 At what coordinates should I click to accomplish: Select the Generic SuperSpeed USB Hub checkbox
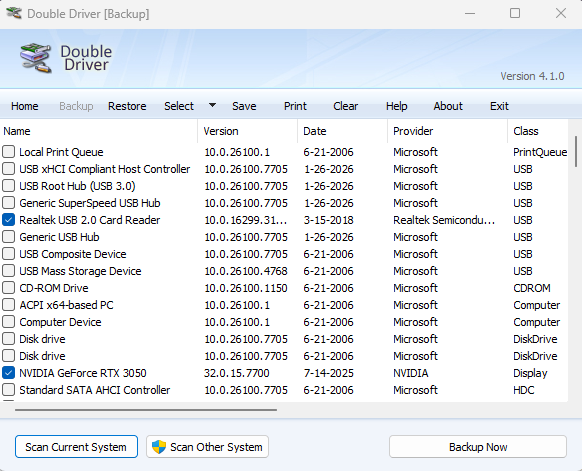[9, 203]
